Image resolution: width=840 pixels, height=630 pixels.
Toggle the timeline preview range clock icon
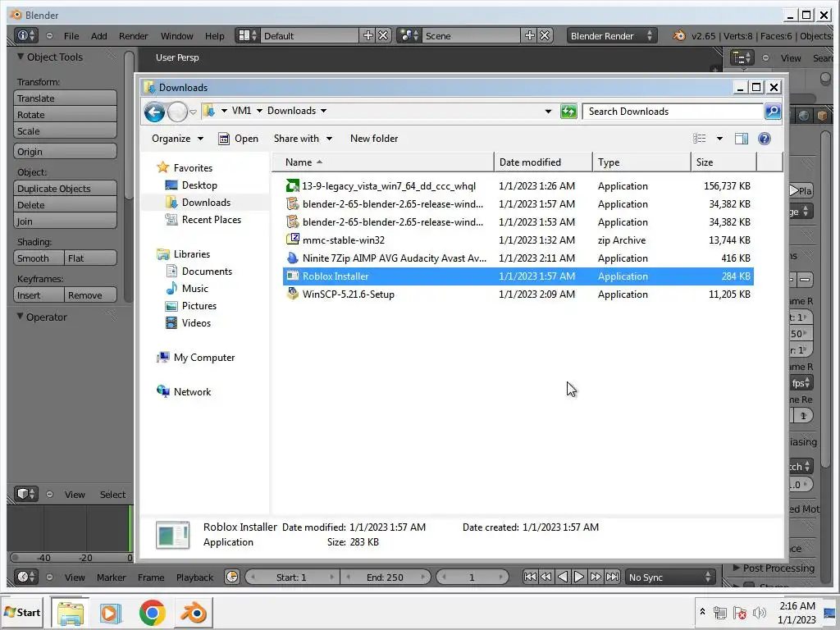click(231, 577)
